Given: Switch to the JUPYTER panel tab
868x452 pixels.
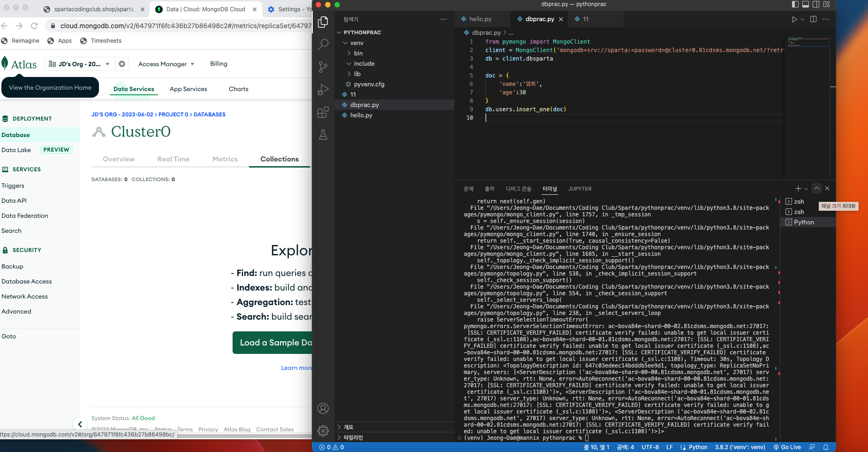Looking at the screenshot, I should (580, 189).
